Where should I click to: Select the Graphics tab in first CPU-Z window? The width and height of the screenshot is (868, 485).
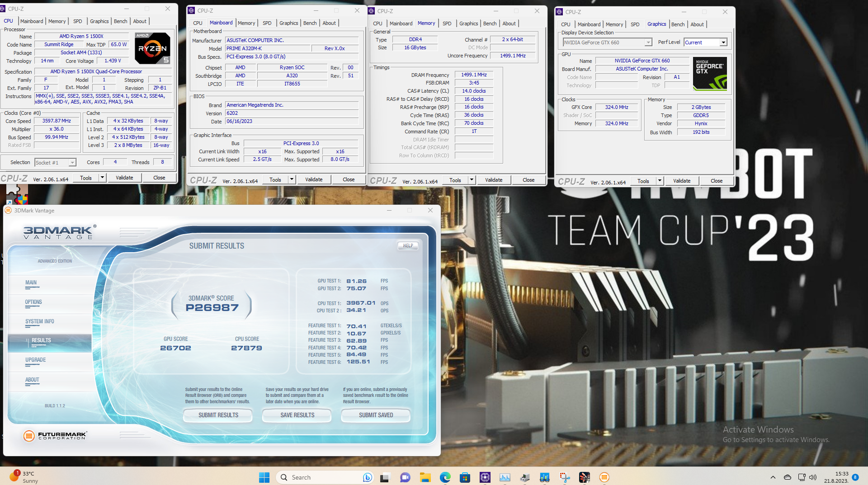pyautogui.click(x=99, y=21)
